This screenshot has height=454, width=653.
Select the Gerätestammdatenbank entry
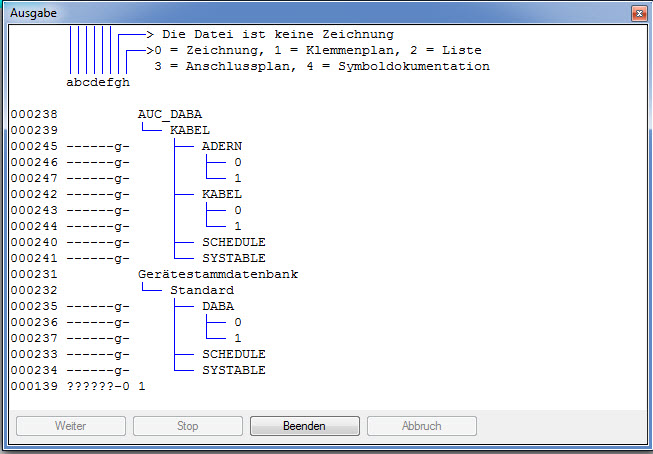(x=218, y=274)
